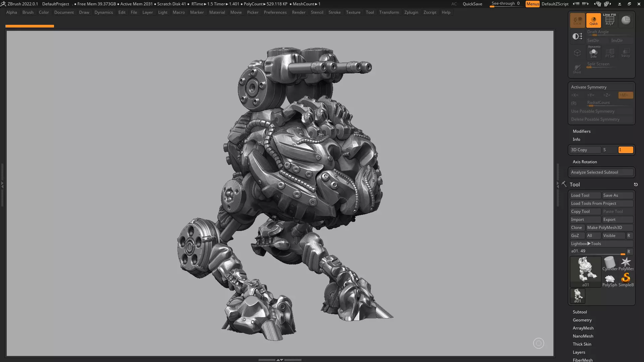Toggle Local symmetry icon
Image resolution: width=644 pixels, height=362 pixels.
(577, 20)
